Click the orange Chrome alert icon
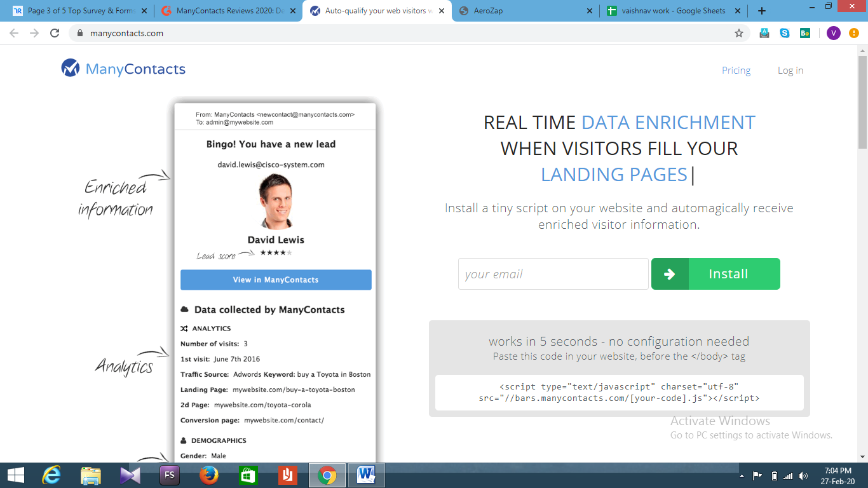The image size is (868, 488). coord(854,33)
